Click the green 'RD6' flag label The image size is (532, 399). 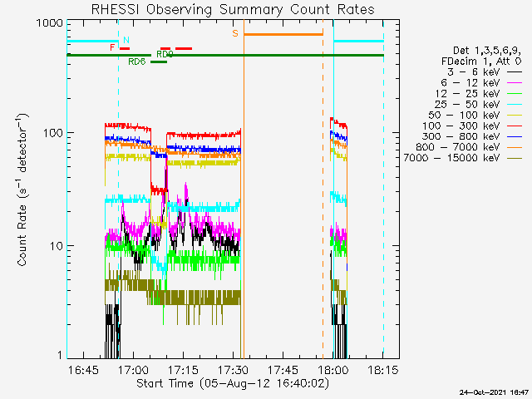pyautogui.click(x=137, y=62)
